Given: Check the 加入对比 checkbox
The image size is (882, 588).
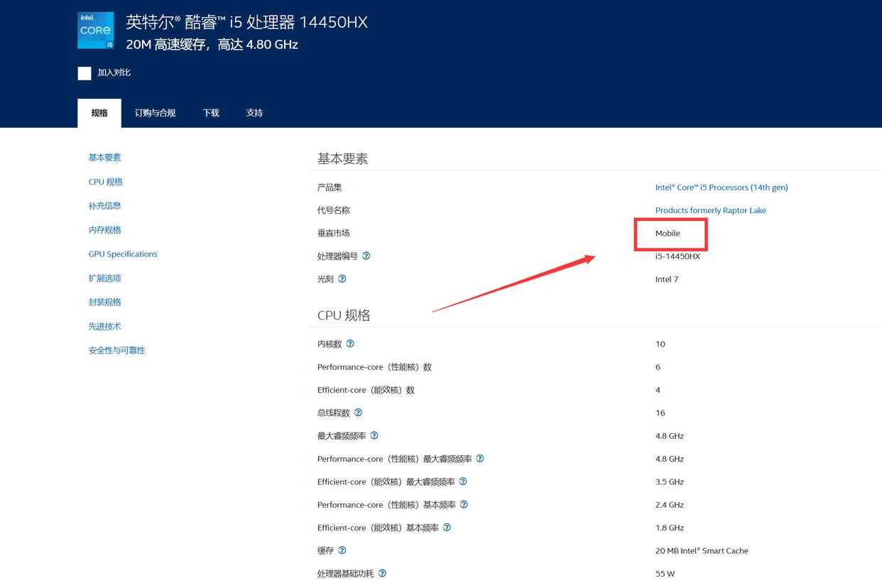Looking at the screenshot, I should point(85,73).
